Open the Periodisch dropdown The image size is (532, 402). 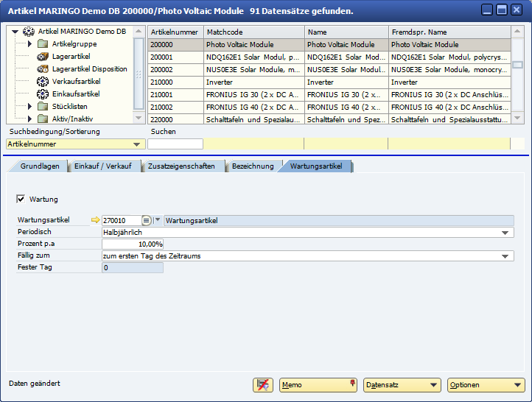click(505, 233)
